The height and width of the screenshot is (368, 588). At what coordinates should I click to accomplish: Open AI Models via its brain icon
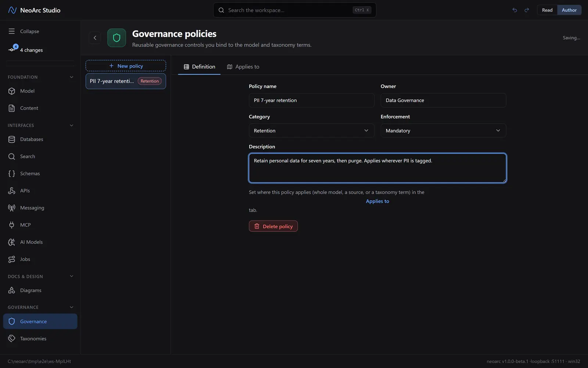[x=12, y=242]
